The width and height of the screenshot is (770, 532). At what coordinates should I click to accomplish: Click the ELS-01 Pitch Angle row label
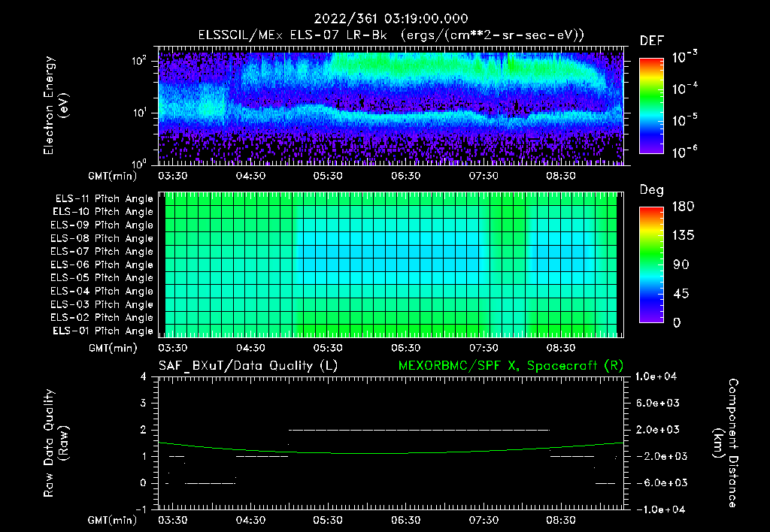[x=102, y=331]
